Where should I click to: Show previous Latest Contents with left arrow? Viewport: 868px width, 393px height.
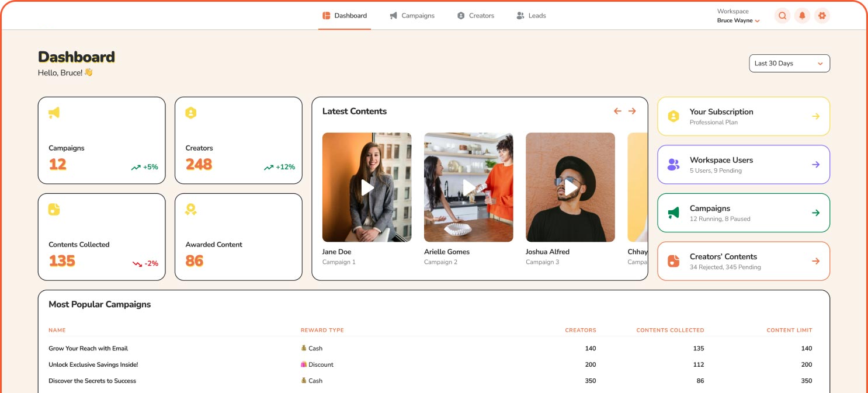click(617, 111)
